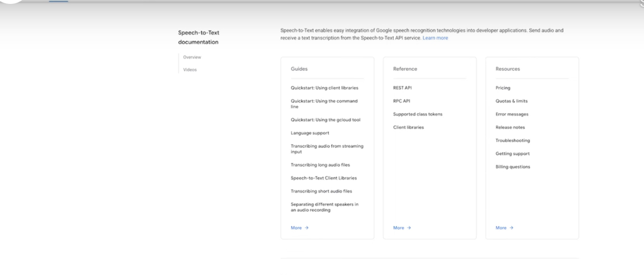The width and height of the screenshot is (644, 275).
Task: Open Quickstart: Using the gcloud tool
Action: (x=326, y=120)
